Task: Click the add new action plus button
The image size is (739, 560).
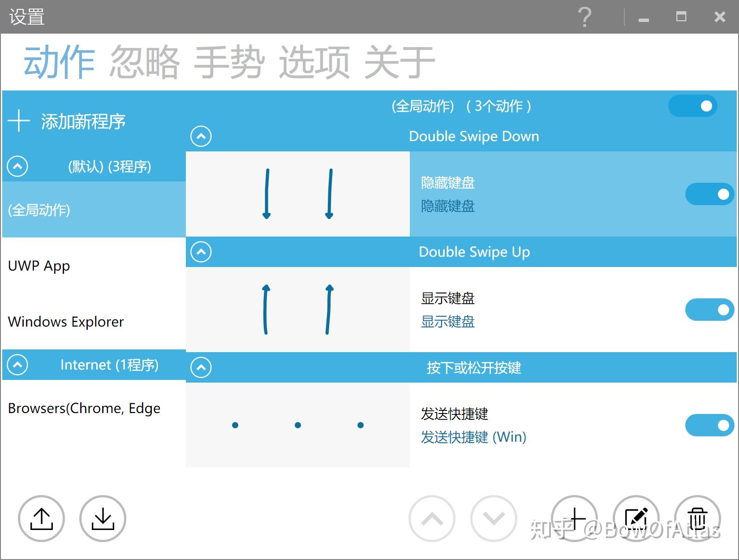Action: (x=574, y=518)
